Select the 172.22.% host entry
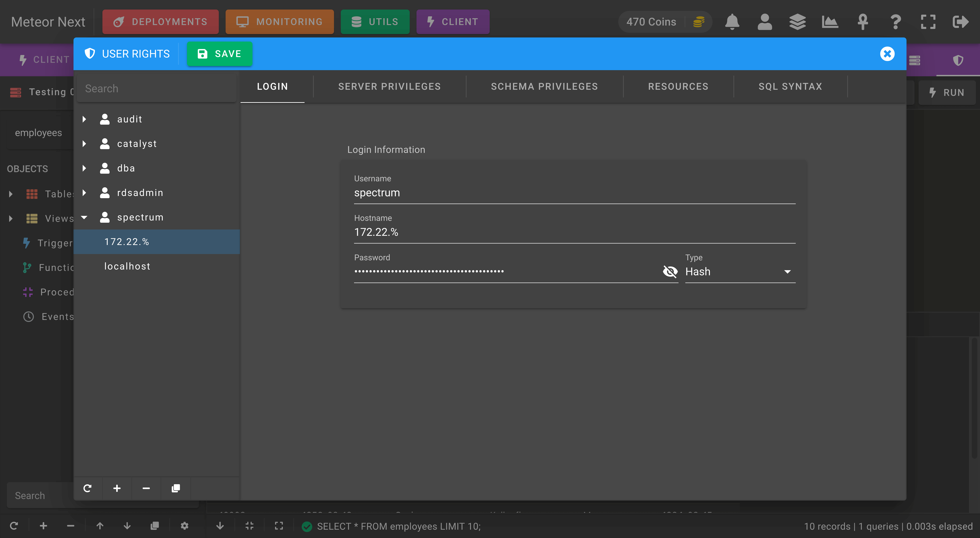 point(157,242)
